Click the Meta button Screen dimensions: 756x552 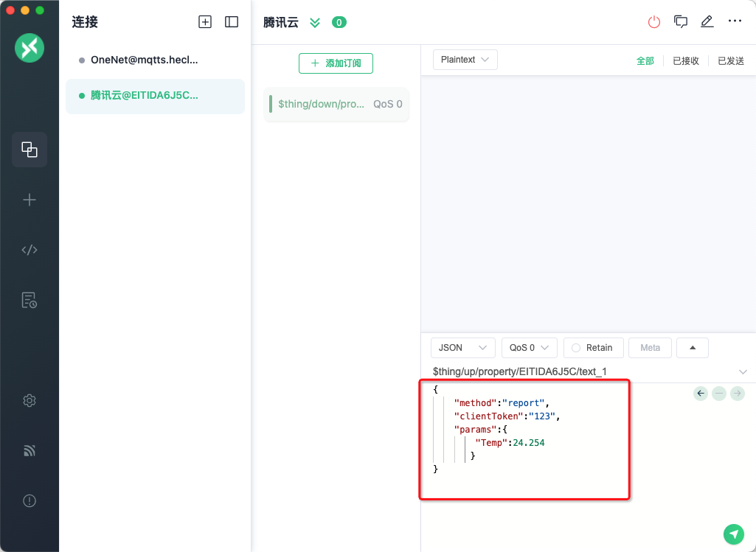pyautogui.click(x=650, y=348)
